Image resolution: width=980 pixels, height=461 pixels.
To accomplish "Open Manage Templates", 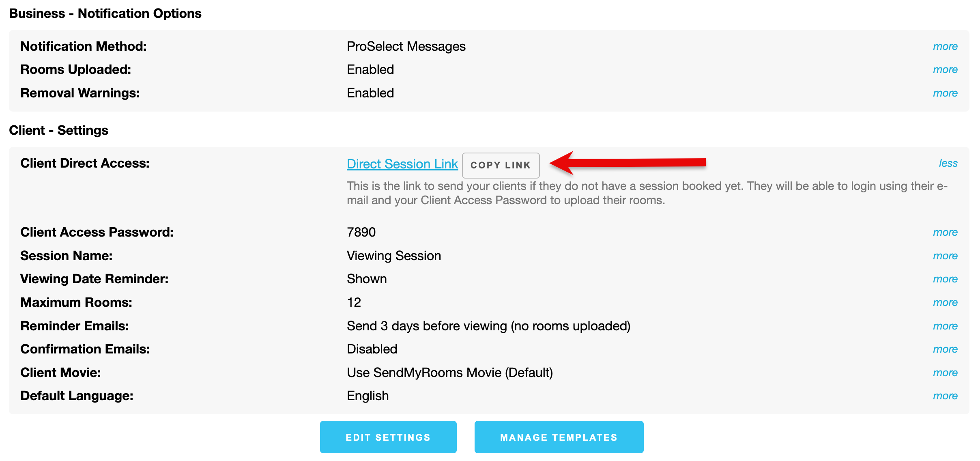I will pyautogui.click(x=559, y=437).
